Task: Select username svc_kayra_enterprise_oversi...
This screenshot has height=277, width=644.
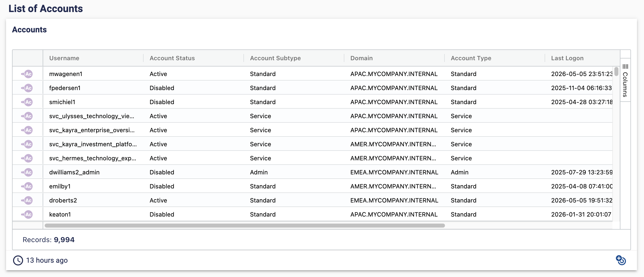Action: [92, 130]
